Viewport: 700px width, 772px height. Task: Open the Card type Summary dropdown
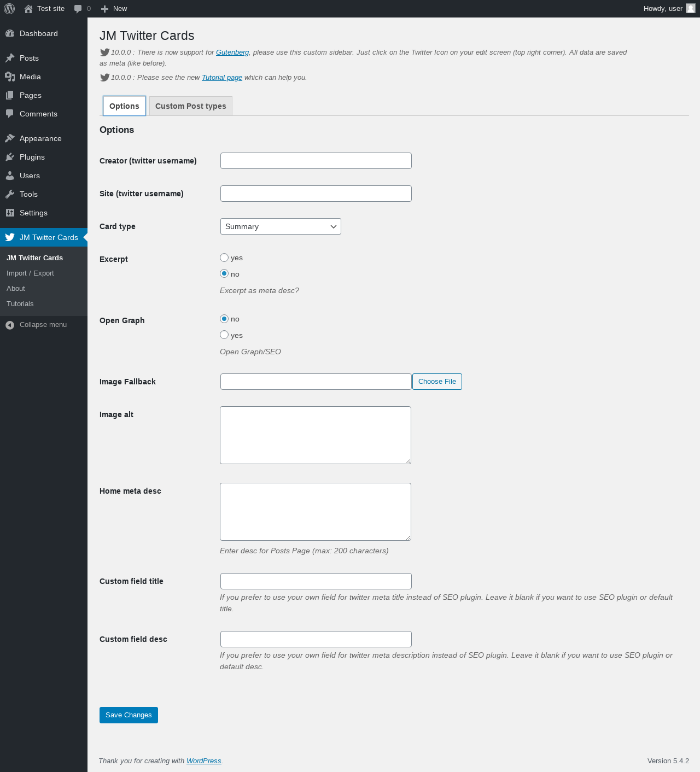[x=281, y=226]
